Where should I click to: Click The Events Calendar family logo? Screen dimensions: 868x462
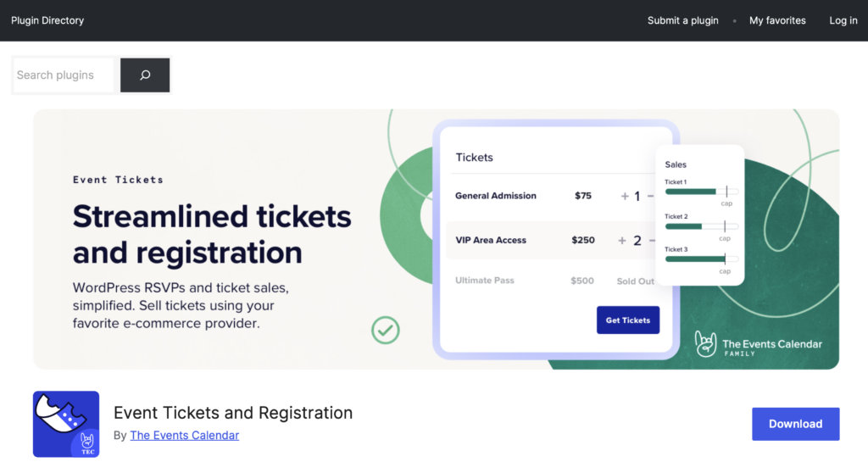[x=758, y=344]
